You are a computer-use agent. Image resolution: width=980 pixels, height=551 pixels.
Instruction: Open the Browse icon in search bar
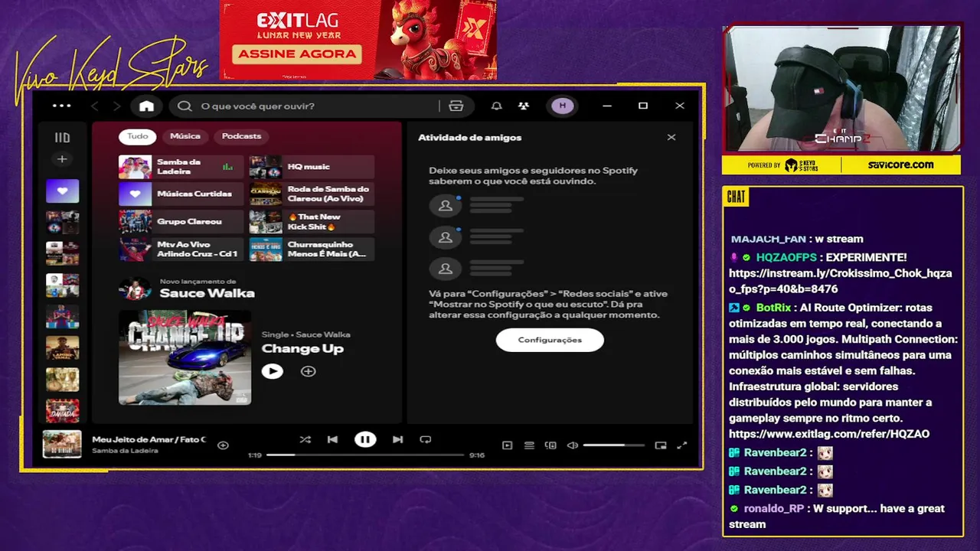(456, 106)
